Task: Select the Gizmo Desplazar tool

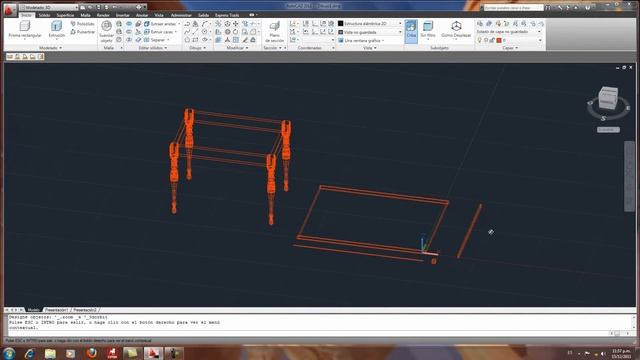Action: (x=456, y=31)
